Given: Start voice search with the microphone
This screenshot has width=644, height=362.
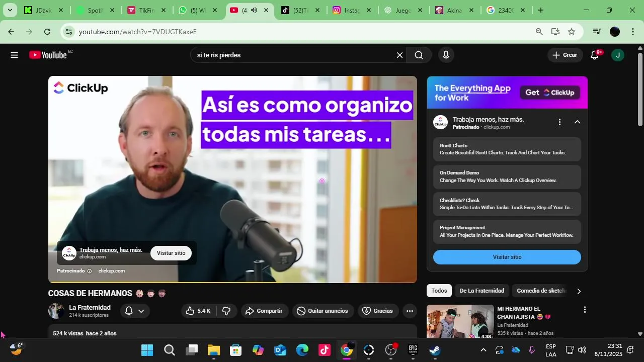Looking at the screenshot, I should click(x=446, y=55).
